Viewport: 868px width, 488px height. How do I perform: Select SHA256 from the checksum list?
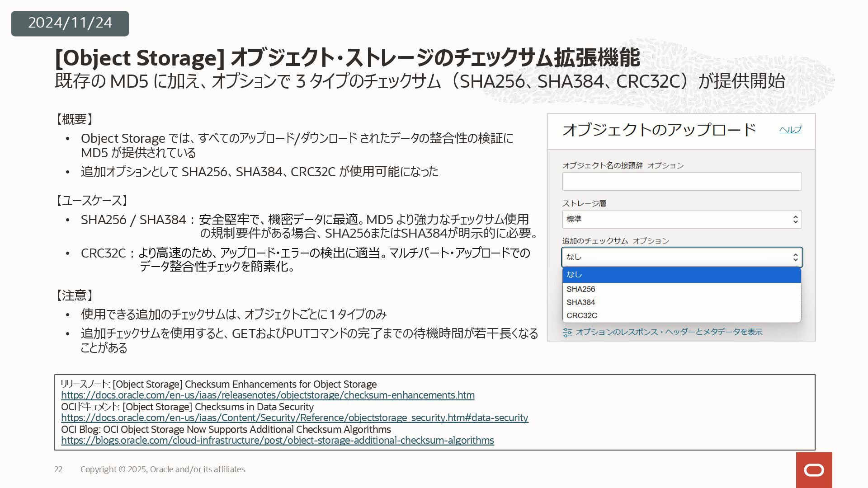pos(581,289)
